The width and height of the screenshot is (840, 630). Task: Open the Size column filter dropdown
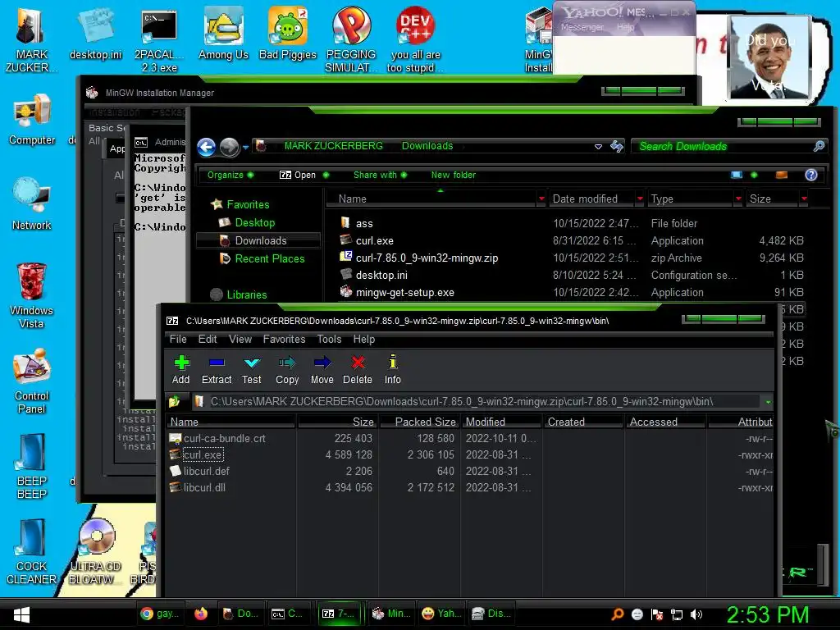point(804,199)
